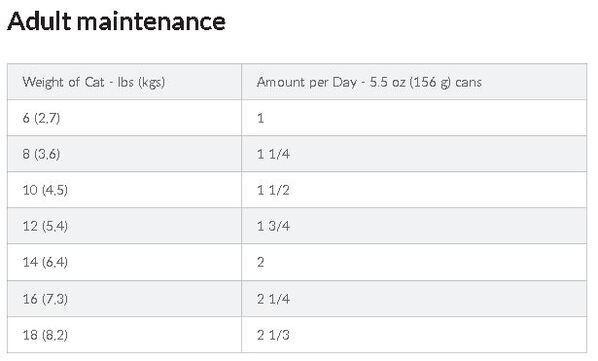Select the 1 1/2 cans amount cell
Screen dimensions: 598x361
pos(414,190)
